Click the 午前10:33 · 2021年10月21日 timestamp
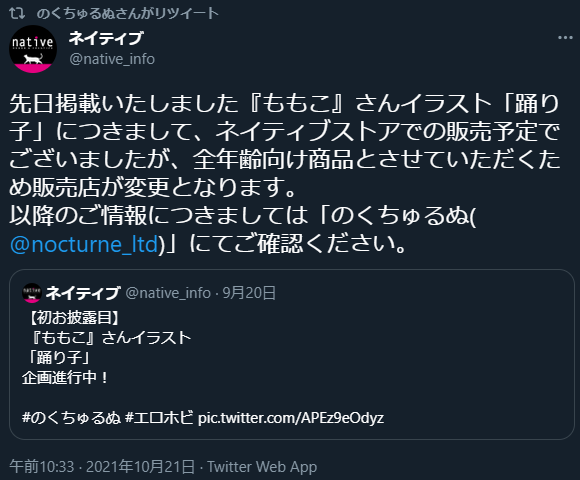Image resolution: width=580 pixels, height=480 pixels. 102,467
